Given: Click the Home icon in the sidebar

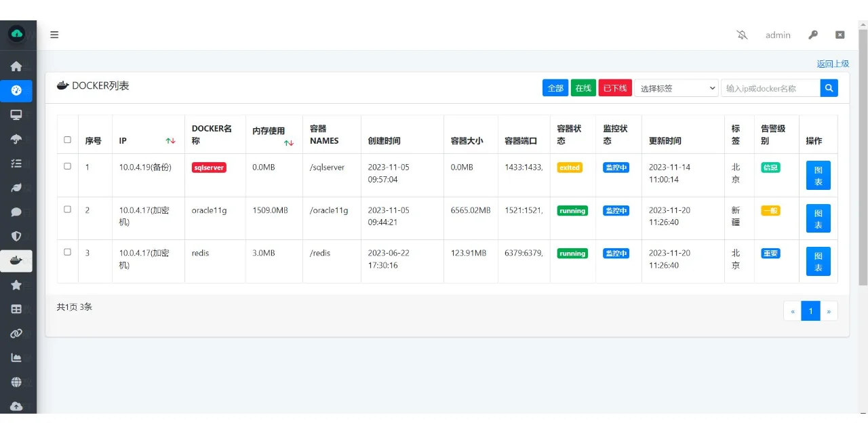Looking at the screenshot, I should point(18,66).
